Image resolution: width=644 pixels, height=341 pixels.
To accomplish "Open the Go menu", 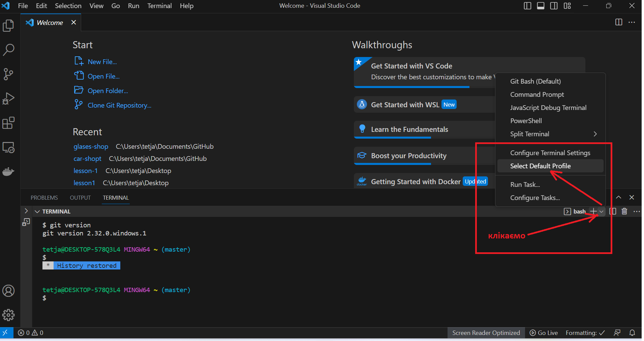I will tap(116, 6).
